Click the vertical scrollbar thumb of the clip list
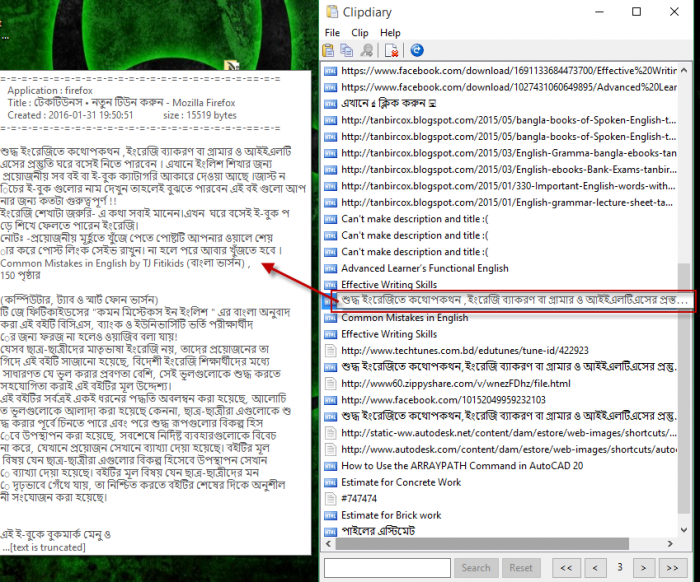Screen dimensions: 700x582 click(x=683, y=388)
